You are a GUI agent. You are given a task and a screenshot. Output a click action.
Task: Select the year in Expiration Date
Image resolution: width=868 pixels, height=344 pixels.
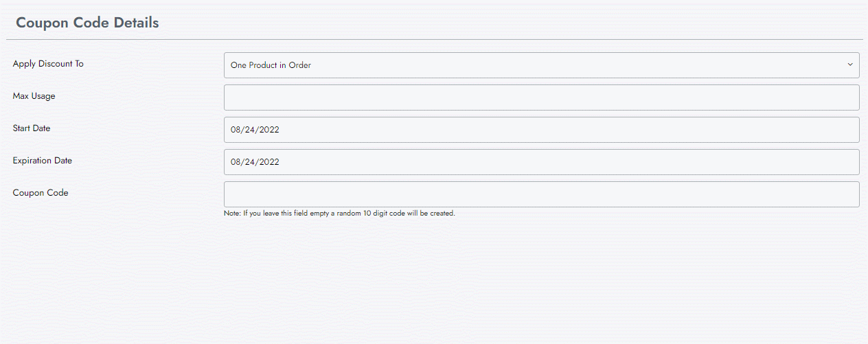click(x=269, y=162)
